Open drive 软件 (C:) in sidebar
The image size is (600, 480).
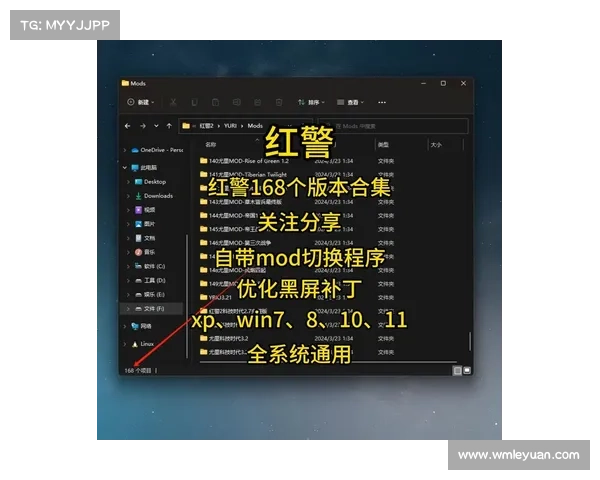click(150, 266)
